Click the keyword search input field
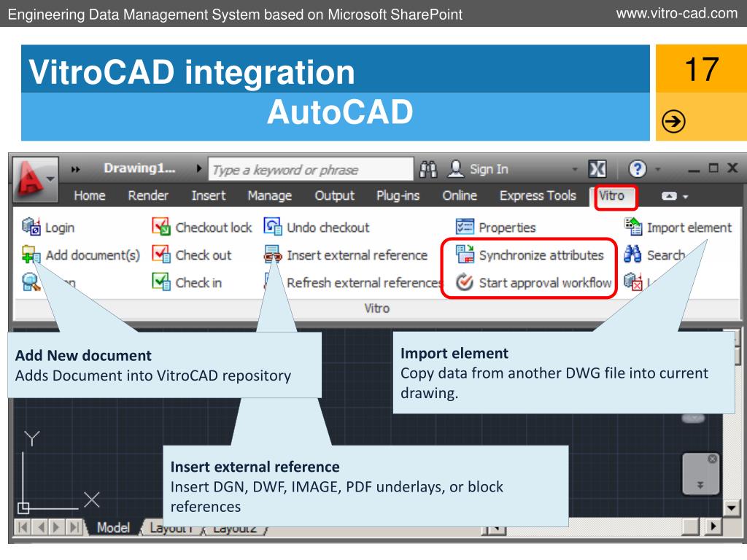747x560 pixels. pyautogui.click(x=311, y=169)
